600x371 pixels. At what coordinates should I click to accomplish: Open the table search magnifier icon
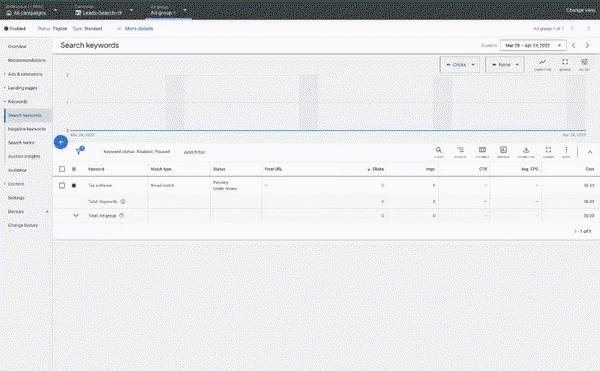(x=439, y=150)
